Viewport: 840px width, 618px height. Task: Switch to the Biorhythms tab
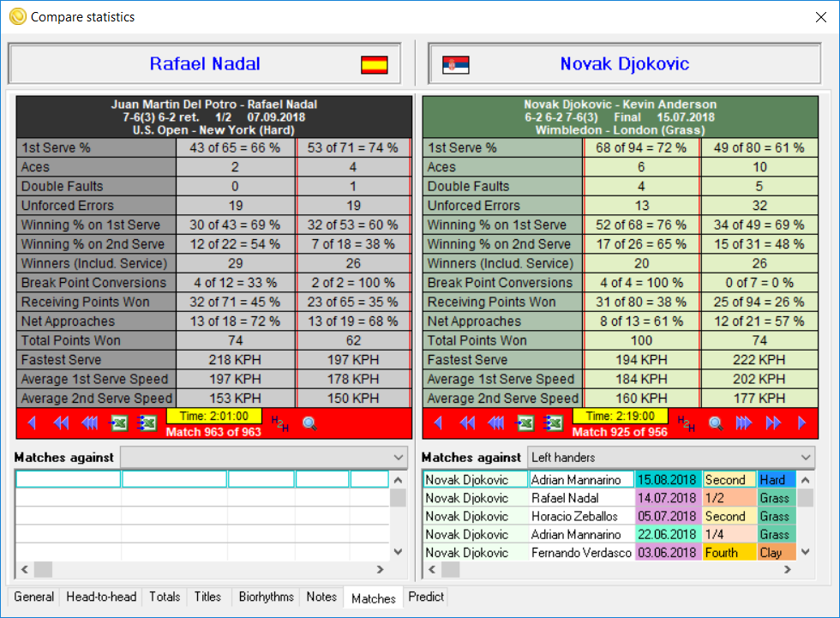(266, 597)
